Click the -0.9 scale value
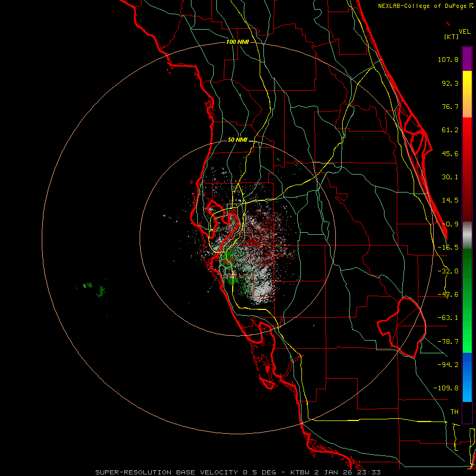 tap(450, 224)
